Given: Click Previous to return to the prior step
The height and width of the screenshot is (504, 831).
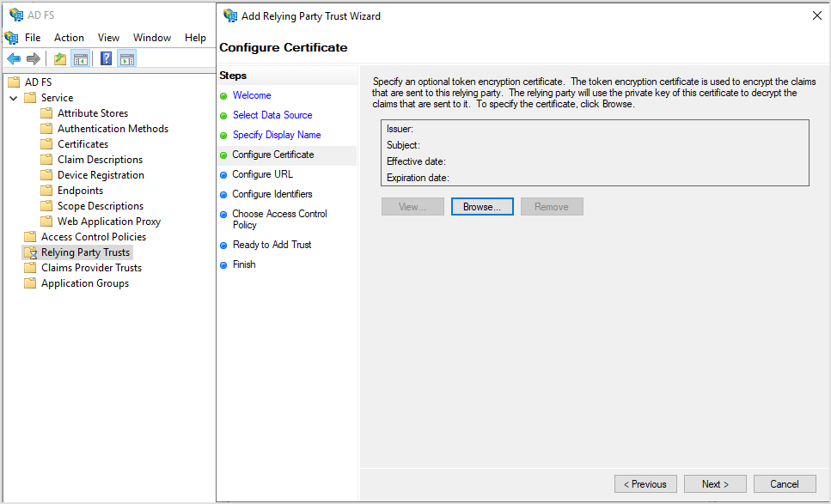Looking at the screenshot, I should coord(645,483).
